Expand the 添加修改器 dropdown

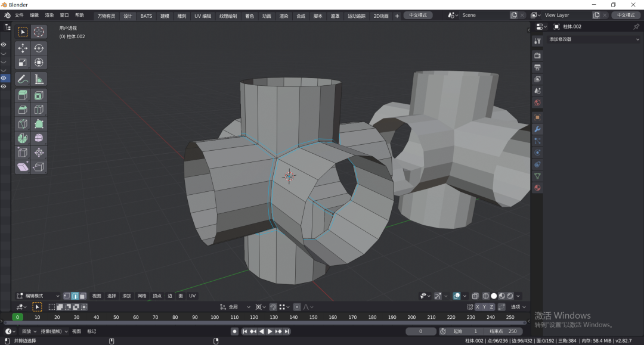tap(593, 39)
